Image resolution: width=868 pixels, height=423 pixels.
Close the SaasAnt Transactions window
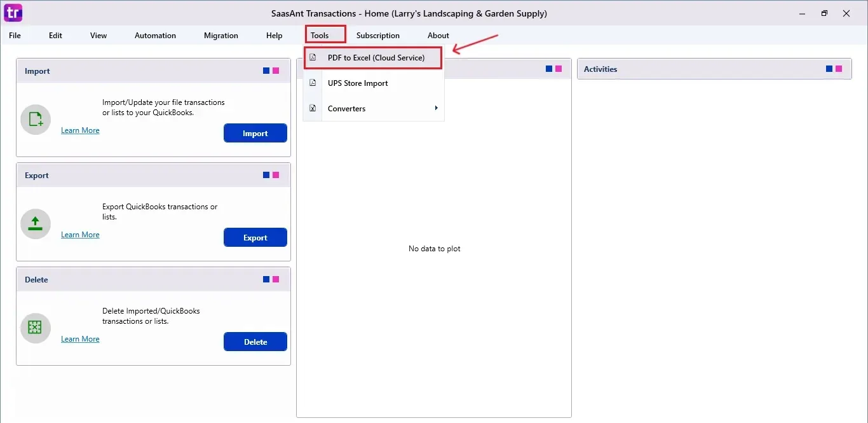coord(846,13)
